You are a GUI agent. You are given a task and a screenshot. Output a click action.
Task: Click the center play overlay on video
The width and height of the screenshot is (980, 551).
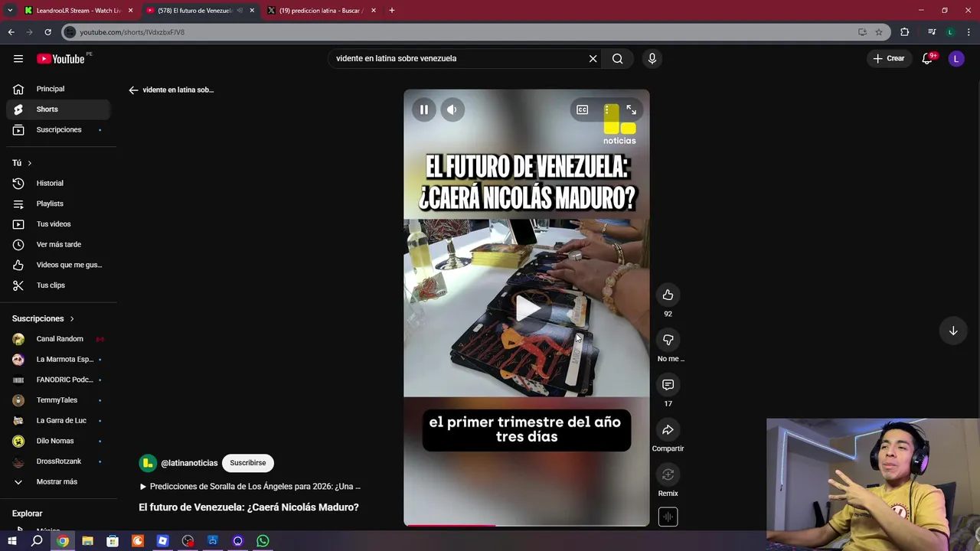527,308
